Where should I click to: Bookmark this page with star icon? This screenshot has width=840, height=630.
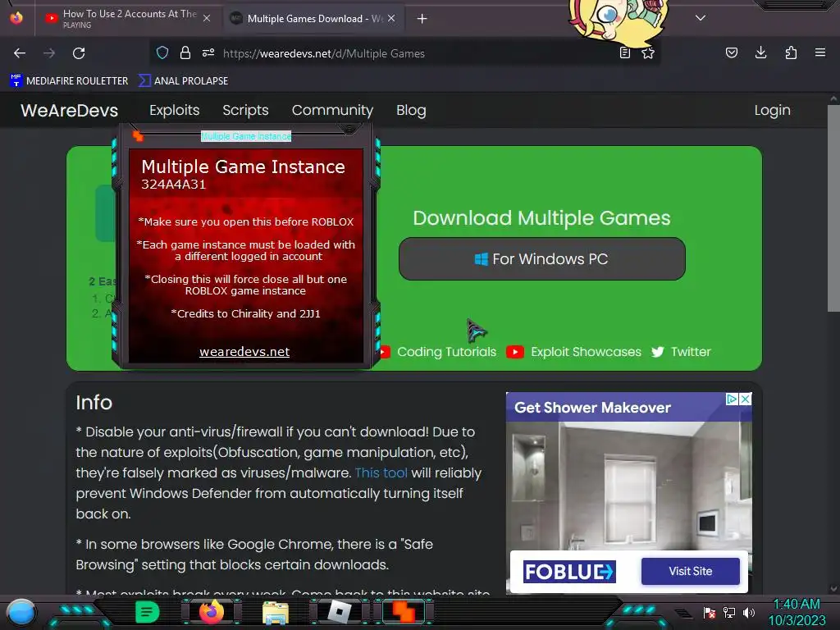[648, 52]
